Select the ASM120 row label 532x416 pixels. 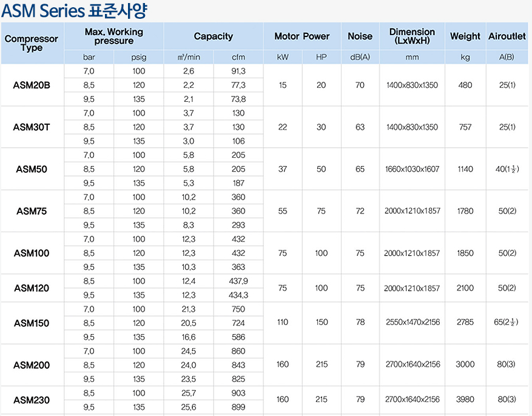[x=32, y=288]
